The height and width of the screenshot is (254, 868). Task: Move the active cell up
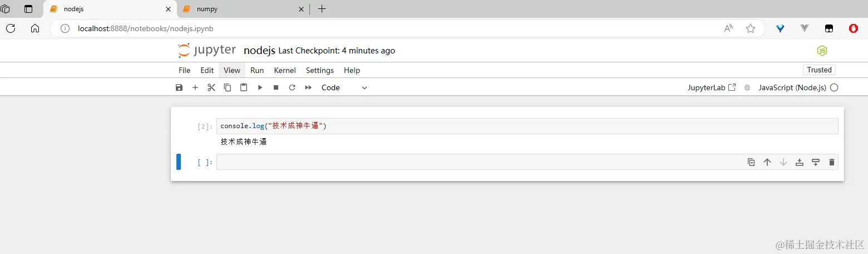tap(767, 162)
